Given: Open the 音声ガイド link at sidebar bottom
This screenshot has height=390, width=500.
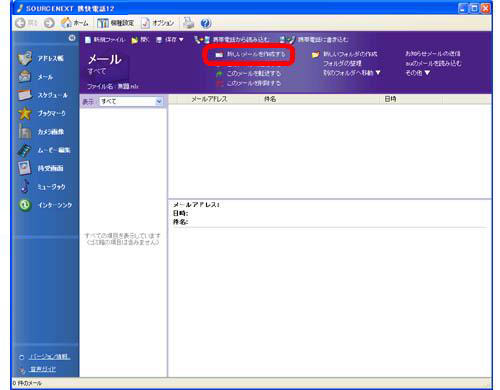Looking at the screenshot, I should 43,369.
